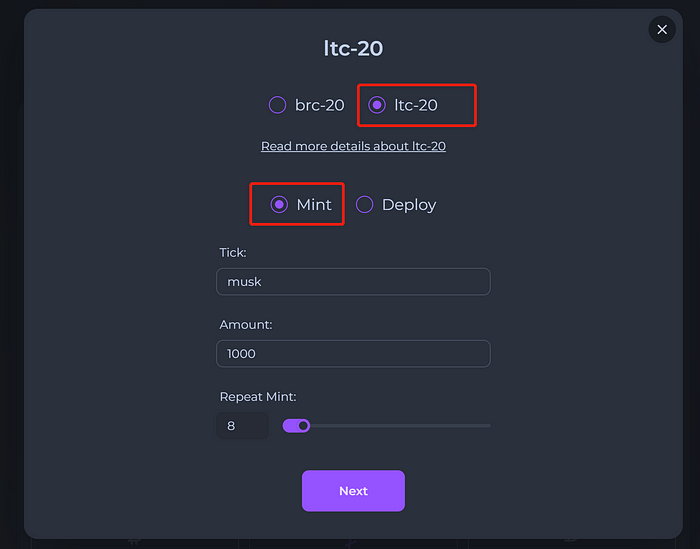Choose the Mint radio circle
This screenshot has width=700, height=549.
pos(279,204)
